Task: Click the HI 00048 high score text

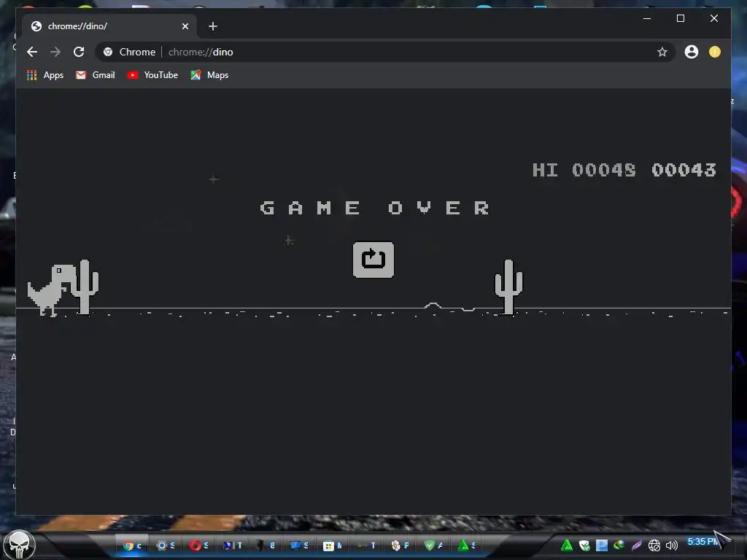Action: (x=584, y=170)
